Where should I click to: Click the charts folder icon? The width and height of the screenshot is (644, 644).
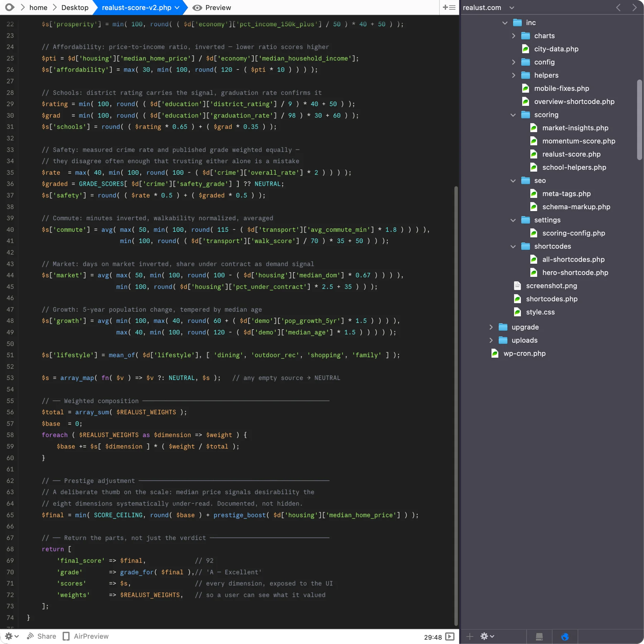(525, 36)
